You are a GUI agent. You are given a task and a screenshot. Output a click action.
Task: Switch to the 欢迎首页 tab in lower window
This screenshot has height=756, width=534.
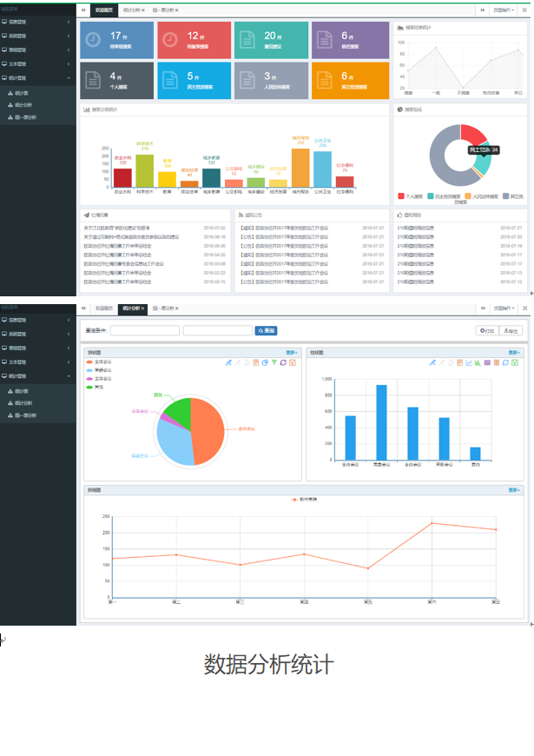104,308
